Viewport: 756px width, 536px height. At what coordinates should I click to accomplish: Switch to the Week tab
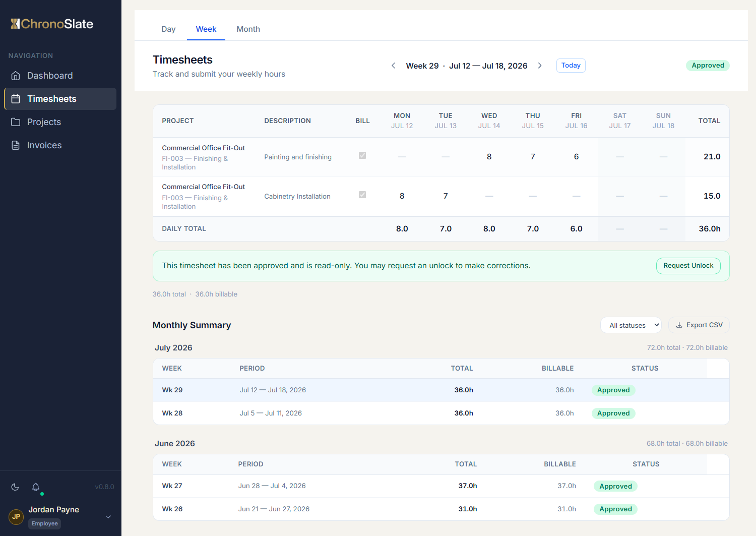tap(206, 29)
